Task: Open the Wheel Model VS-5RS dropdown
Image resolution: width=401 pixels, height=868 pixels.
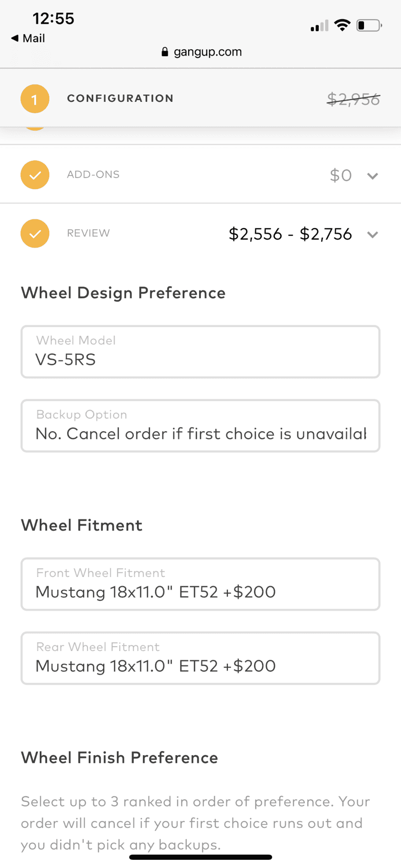Action: [200, 352]
